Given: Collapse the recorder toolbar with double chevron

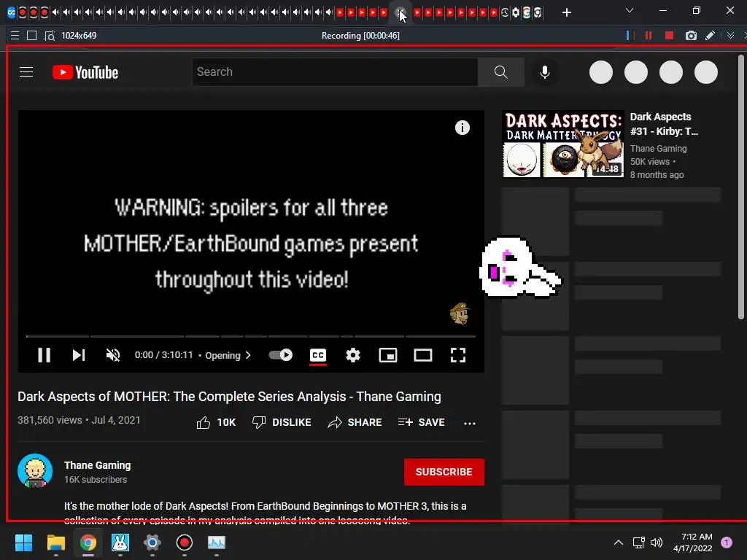Looking at the screenshot, I should (730, 35).
